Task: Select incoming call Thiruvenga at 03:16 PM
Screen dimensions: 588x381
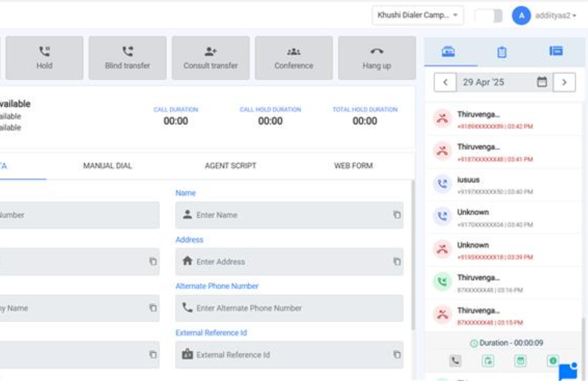Action: (x=503, y=283)
